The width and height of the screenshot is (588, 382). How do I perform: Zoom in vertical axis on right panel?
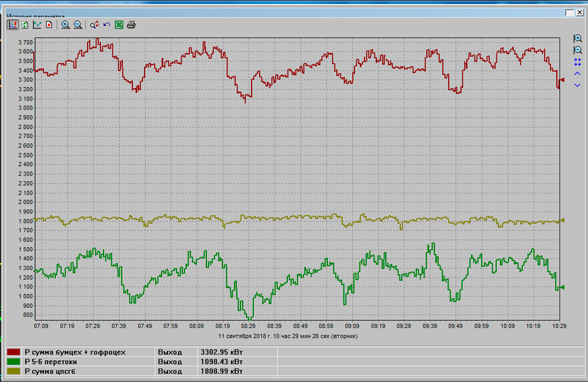tap(577, 38)
